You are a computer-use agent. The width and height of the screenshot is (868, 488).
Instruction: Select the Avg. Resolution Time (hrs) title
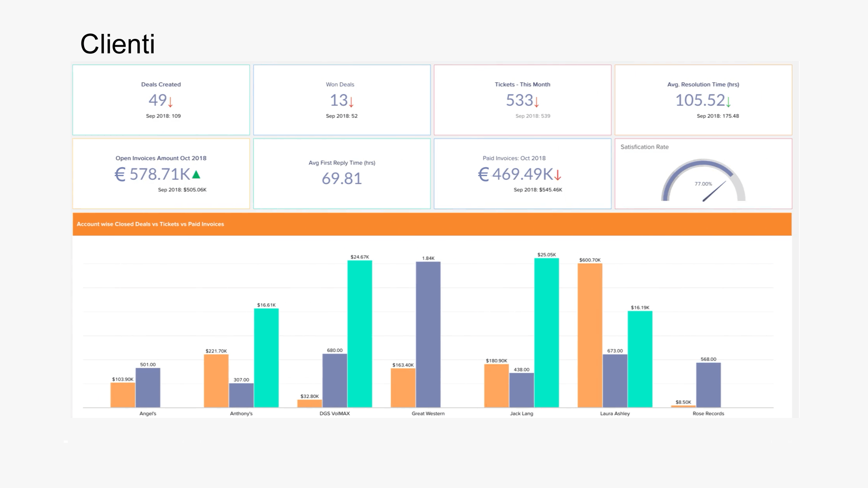pos(703,84)
